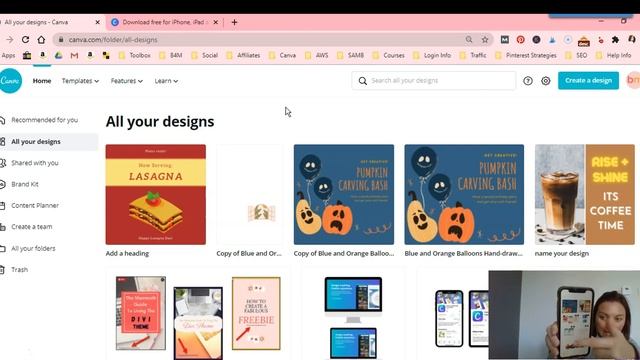Open the Affiliates bookmark folder
The image size is (640, 360).
pos(243,55)
